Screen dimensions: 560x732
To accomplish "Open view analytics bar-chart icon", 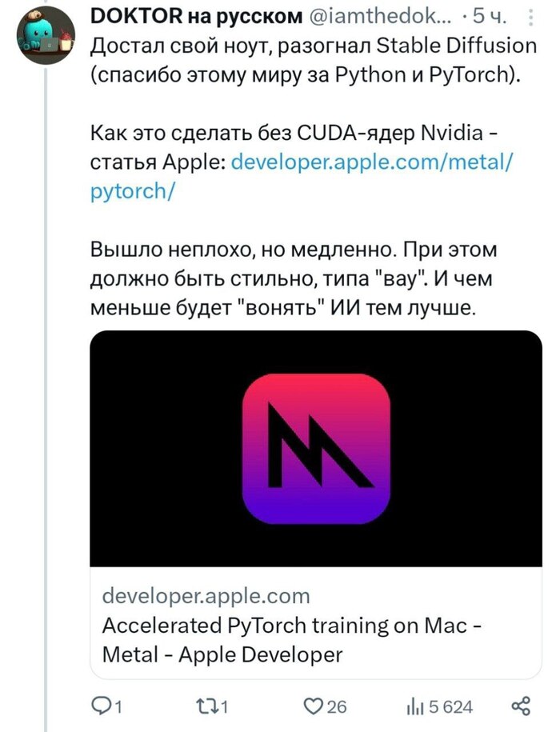I will click(416, 706).
